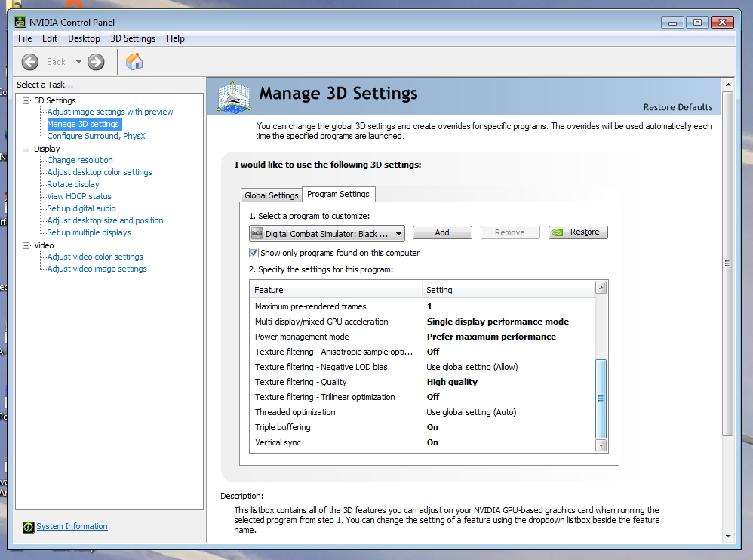The height and width of the screenshot is (560, 753).
Task: Collapse the Display tree node
Action: point(26,149)
